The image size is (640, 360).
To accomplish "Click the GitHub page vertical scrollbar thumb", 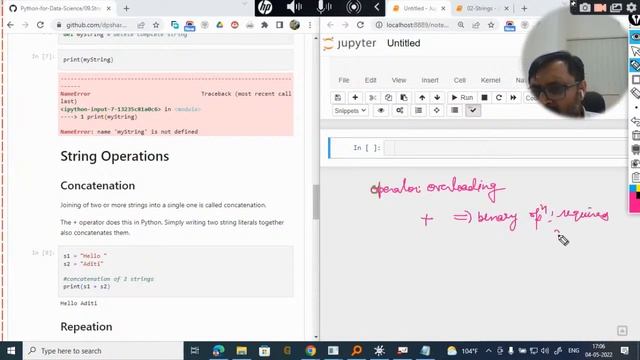I will (316, 202).
